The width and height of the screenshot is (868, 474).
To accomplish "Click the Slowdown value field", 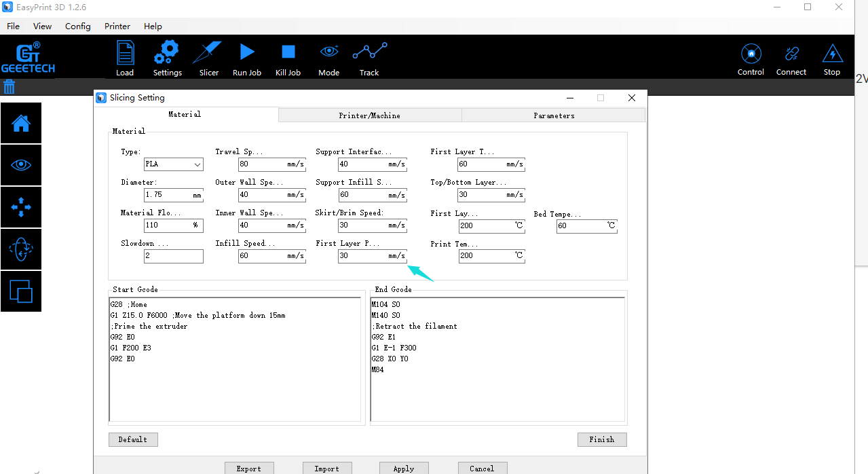I will (x=173, y=256).
